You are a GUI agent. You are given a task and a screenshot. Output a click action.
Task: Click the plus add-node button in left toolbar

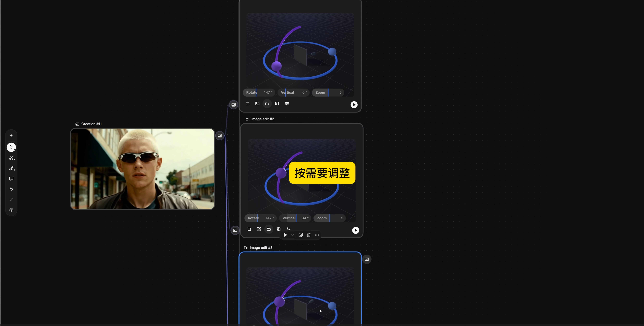[11, 136]
